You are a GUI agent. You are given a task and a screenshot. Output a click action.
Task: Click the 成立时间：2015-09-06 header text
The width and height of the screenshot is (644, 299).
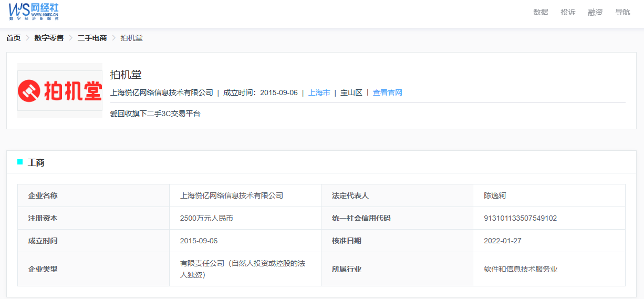(x=261, y=92)
